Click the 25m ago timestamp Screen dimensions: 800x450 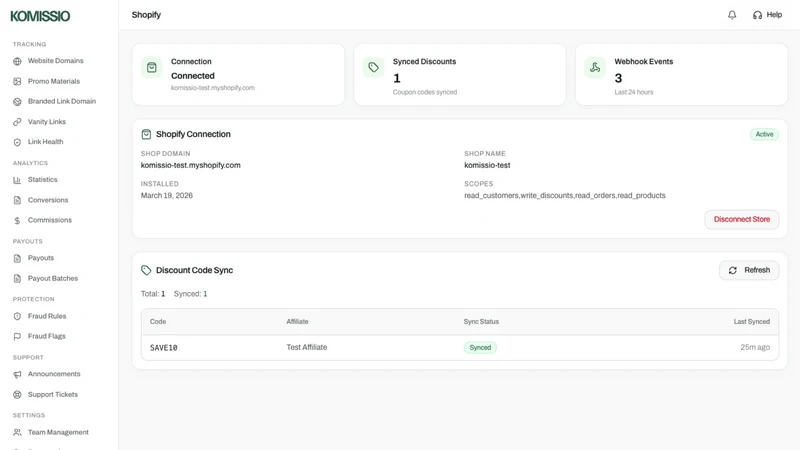pyautogui.click(x=755, y=347)
